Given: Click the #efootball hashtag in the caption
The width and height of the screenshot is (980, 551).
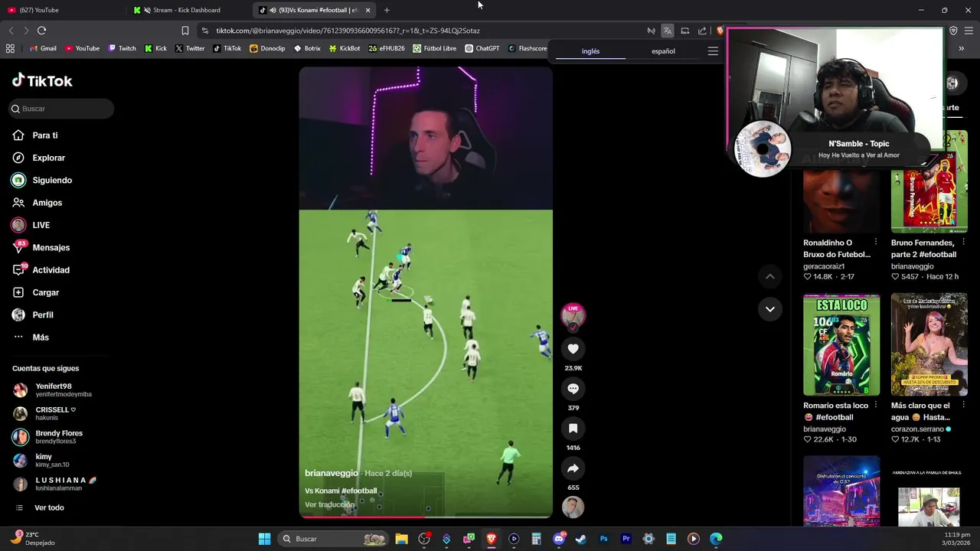Looking at the screenshot, I should [x=359, y=491].
